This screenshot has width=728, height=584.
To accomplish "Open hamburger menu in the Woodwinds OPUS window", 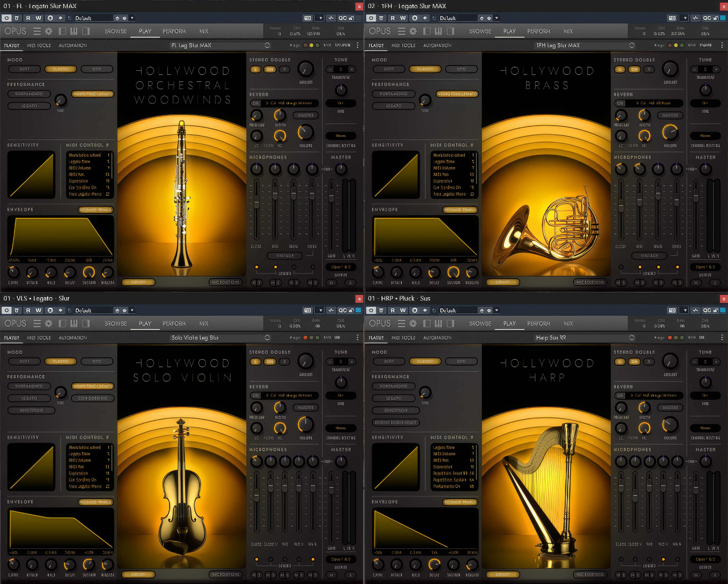I will point(37,31).
